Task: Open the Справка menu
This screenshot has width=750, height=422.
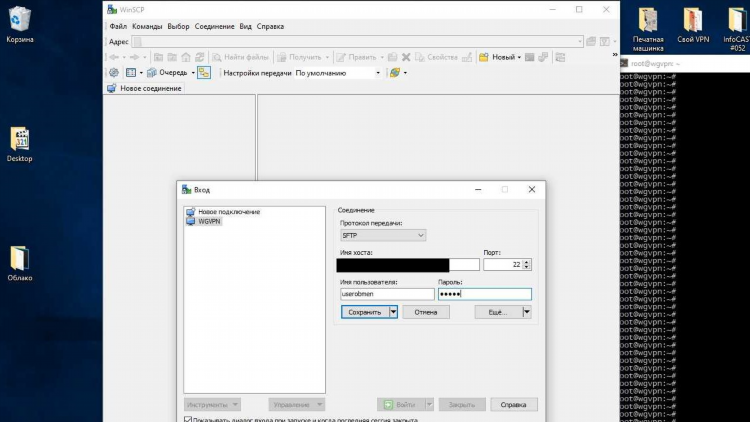Action: pyautogui.click(x=270, y=26)
